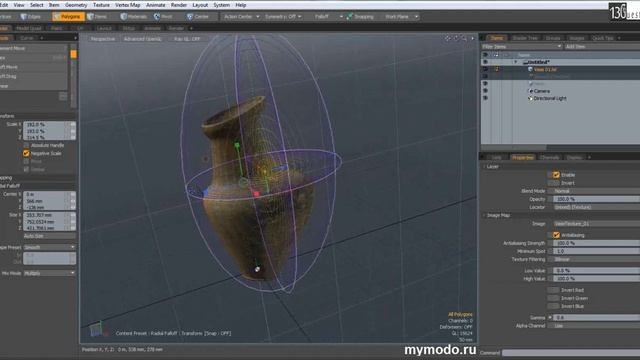The width and height of the screenshot is (640, 360).
Task: Toggle Absolute Handle checkbox
Action: (x=26, y=145)
